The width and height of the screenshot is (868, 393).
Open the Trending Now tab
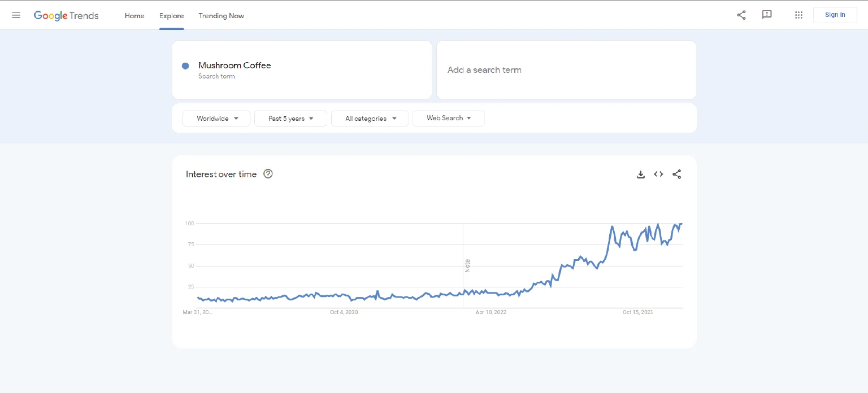[221, 16]
